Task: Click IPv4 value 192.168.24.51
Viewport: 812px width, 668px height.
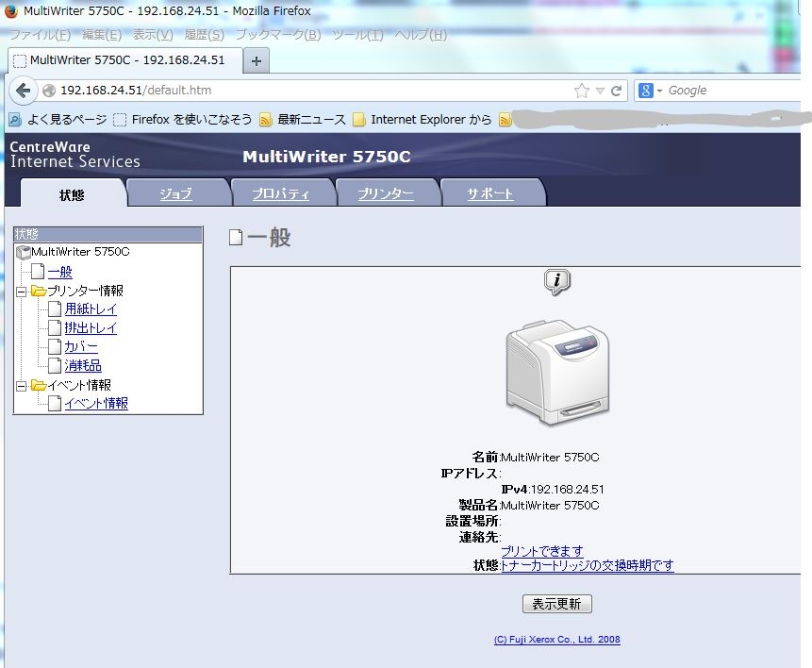Action: click(x=567, y=490)
